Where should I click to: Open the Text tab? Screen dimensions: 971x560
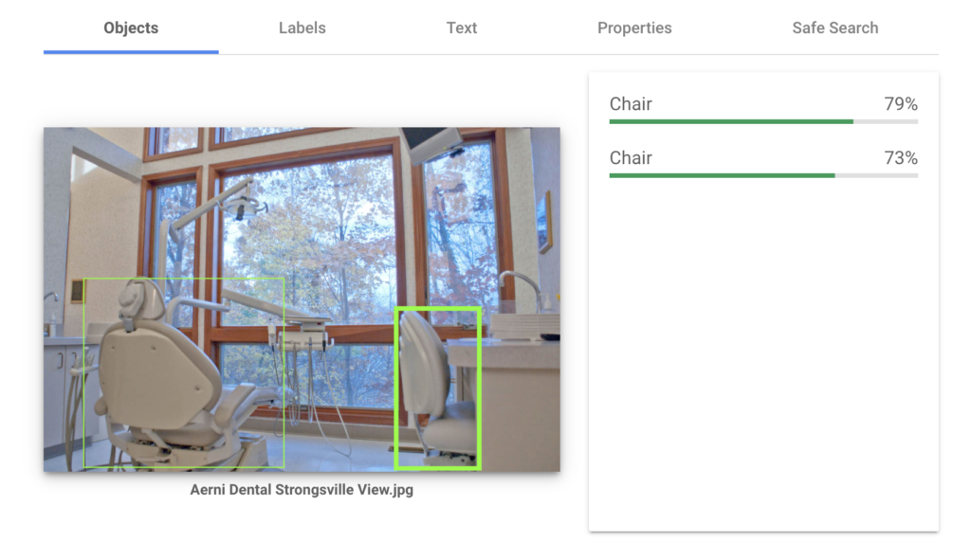click(462, 28)
